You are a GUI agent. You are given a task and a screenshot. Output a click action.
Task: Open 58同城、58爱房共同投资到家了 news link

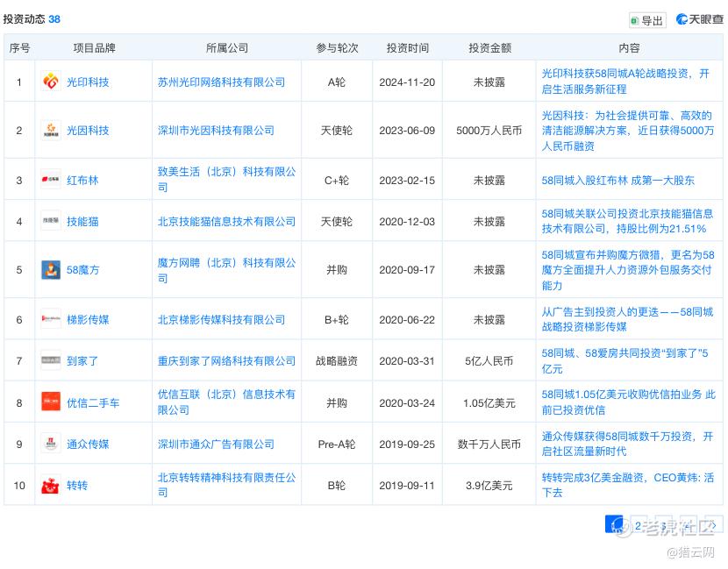point(625,360)
